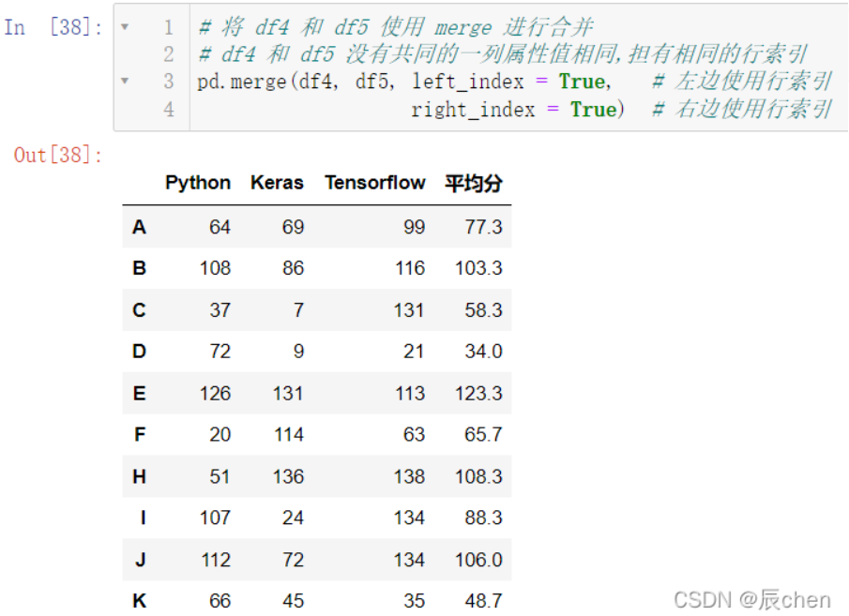Click Tensorflow value 138 in row H
This screenshot has width=849, height=616.
coord(409,477)
